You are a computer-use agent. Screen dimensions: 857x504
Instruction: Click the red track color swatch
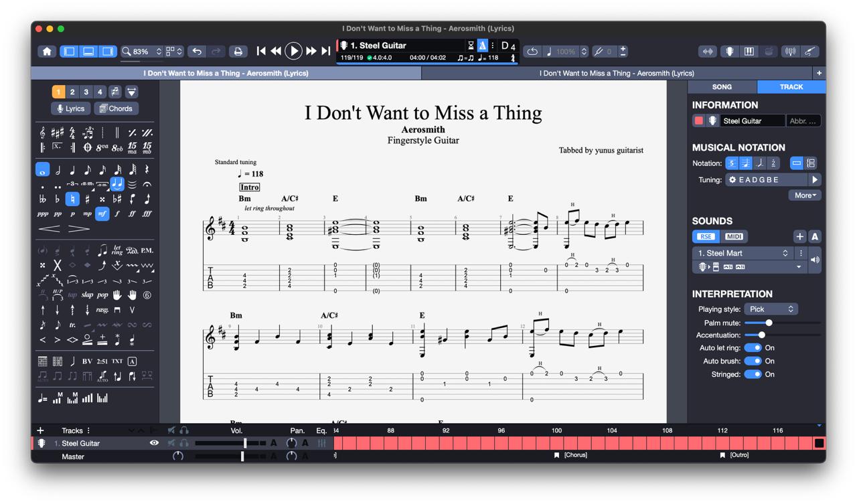coord(699,121)
